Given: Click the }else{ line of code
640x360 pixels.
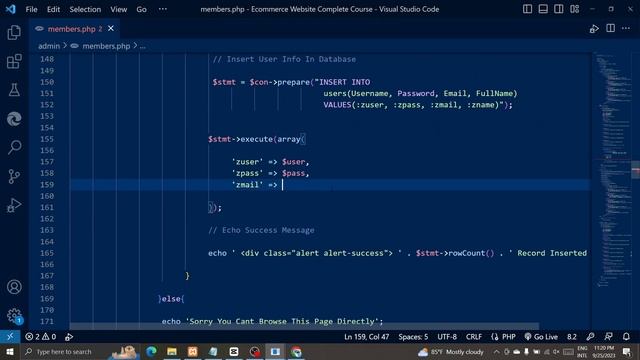Looking at the screenshot, I should tap(171, 299).
